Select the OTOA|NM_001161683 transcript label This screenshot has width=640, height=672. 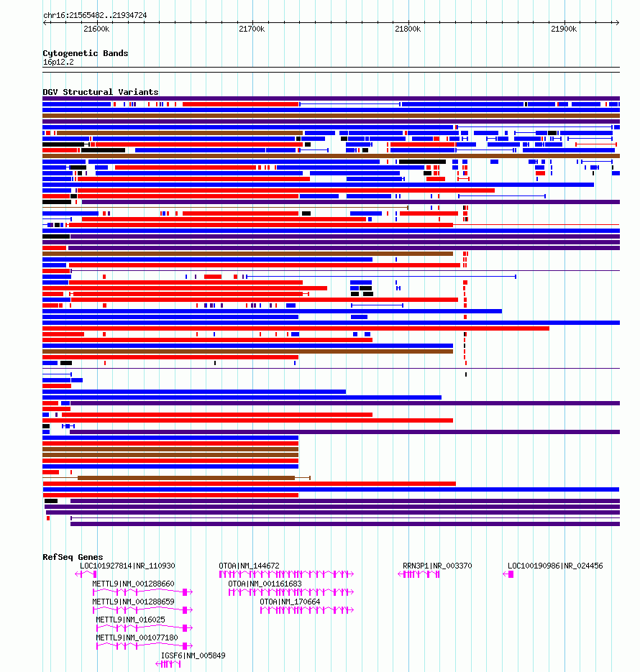pyautogui.click(x=265, y=584)
